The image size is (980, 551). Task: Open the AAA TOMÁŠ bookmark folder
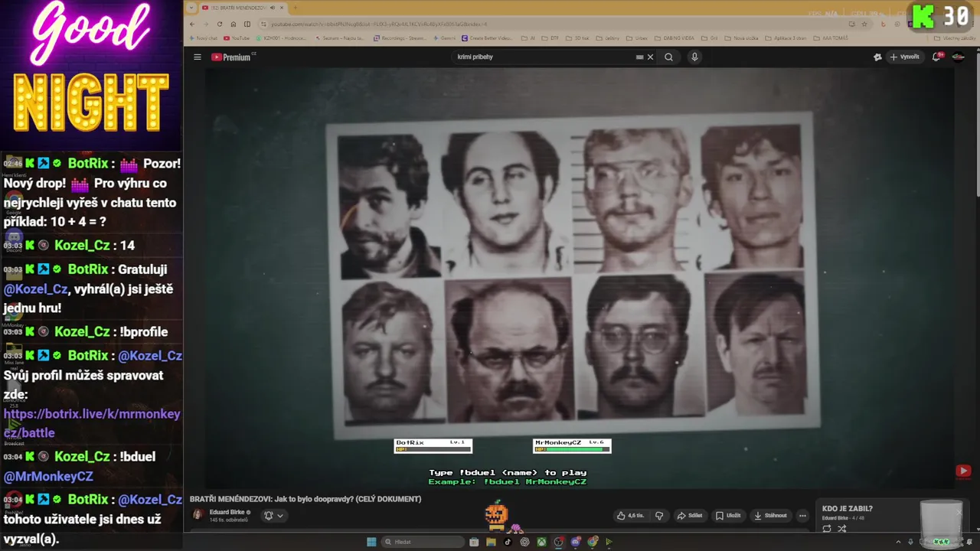point(831,37)
